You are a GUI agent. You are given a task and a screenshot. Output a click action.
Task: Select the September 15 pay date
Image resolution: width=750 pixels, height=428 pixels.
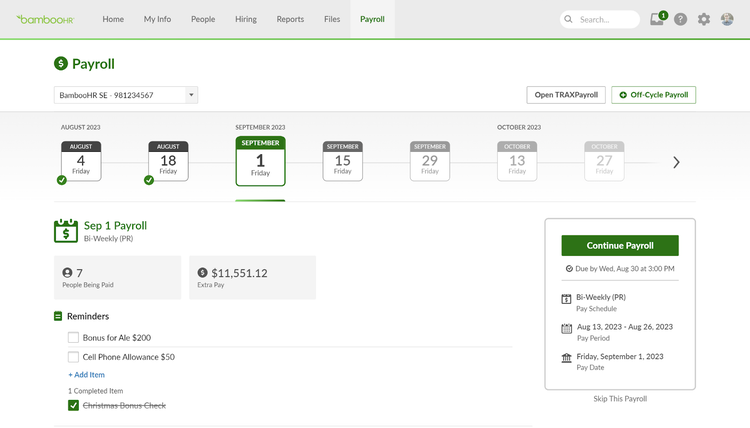coord(342,161)
